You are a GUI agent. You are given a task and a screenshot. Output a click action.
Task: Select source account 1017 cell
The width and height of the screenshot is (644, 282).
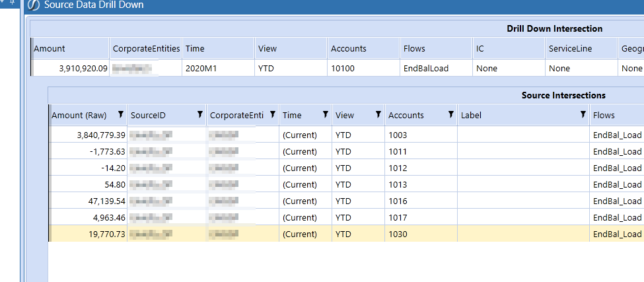[x=421, y=217]
